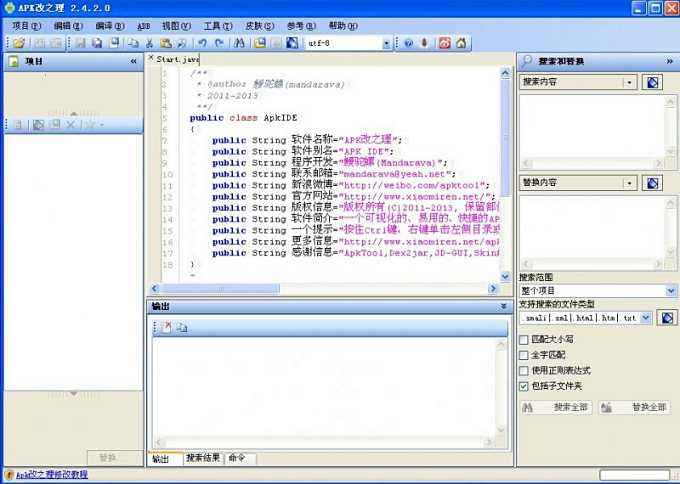Click the 搜索全部 button
Screen dimensions: 680x484
point(557,407)
